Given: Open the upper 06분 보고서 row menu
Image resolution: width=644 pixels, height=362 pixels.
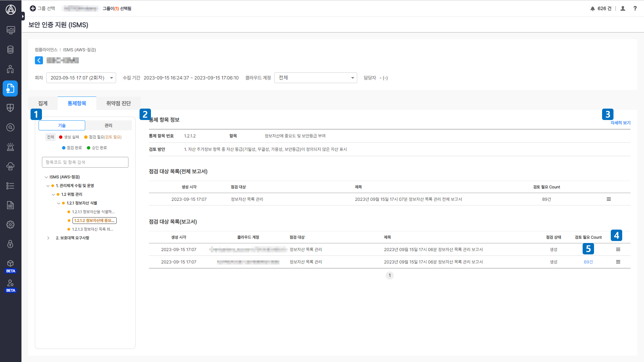Looking at the screenshot, I should point(618,250).
